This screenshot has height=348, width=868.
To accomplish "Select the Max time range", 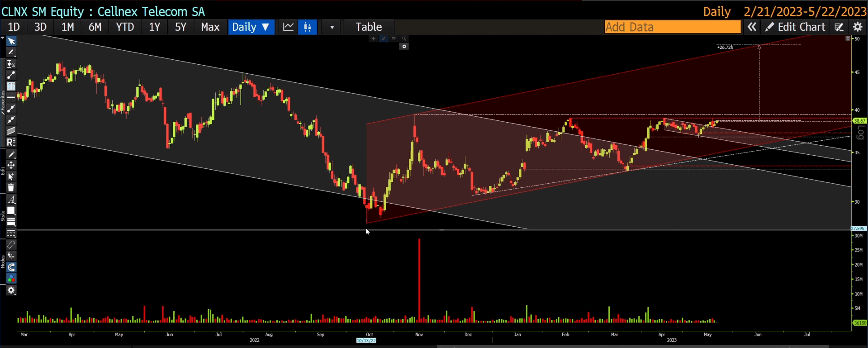I will click(210, 27).
